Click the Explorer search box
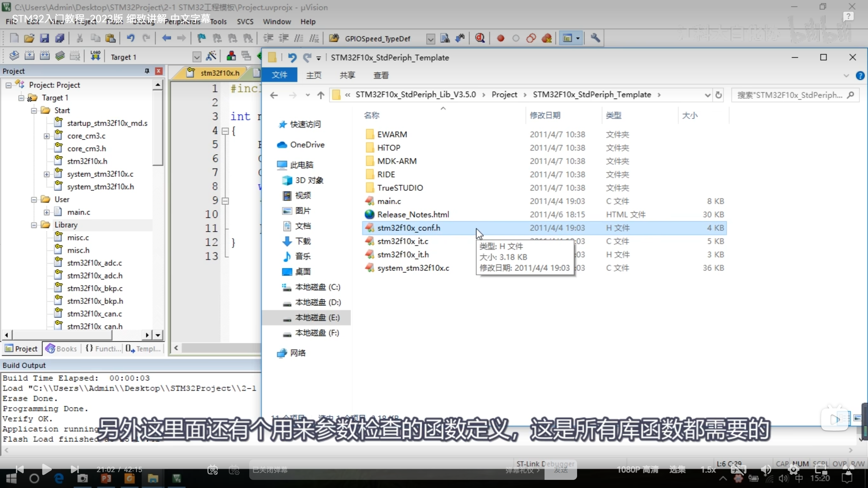 pyautogui.click(x=790, y=95)
